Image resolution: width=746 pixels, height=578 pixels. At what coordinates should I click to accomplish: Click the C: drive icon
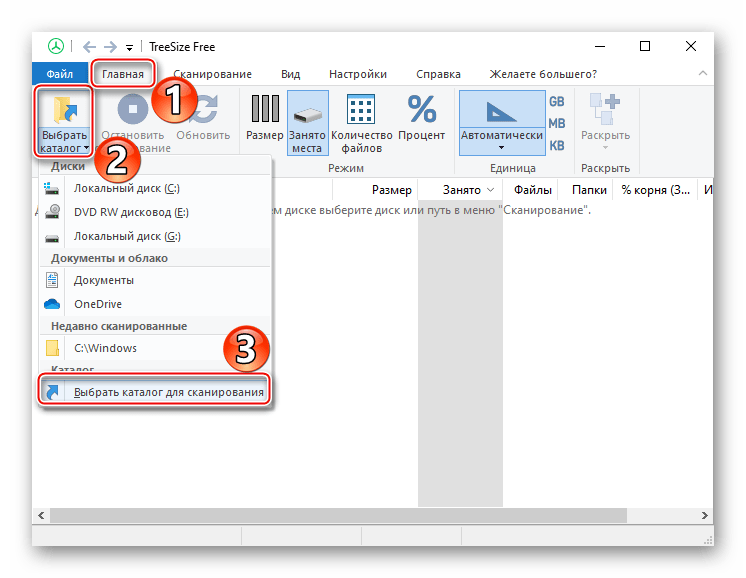pos(52,189)
